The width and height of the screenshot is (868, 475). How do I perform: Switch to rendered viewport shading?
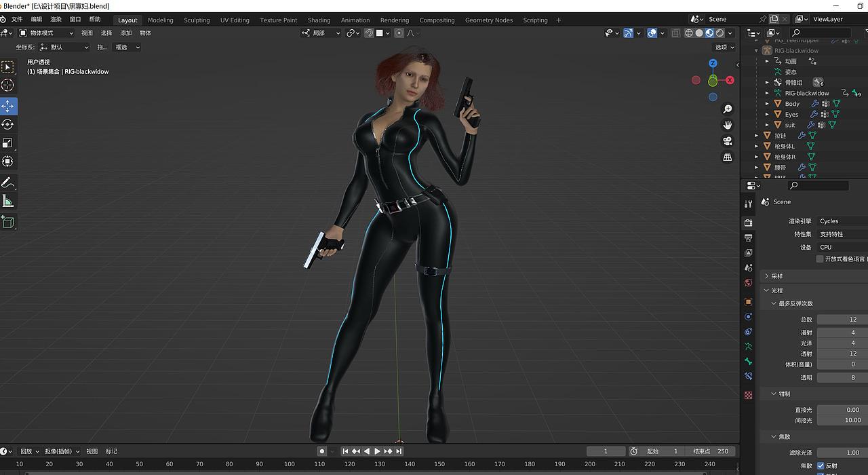(719, 33)
